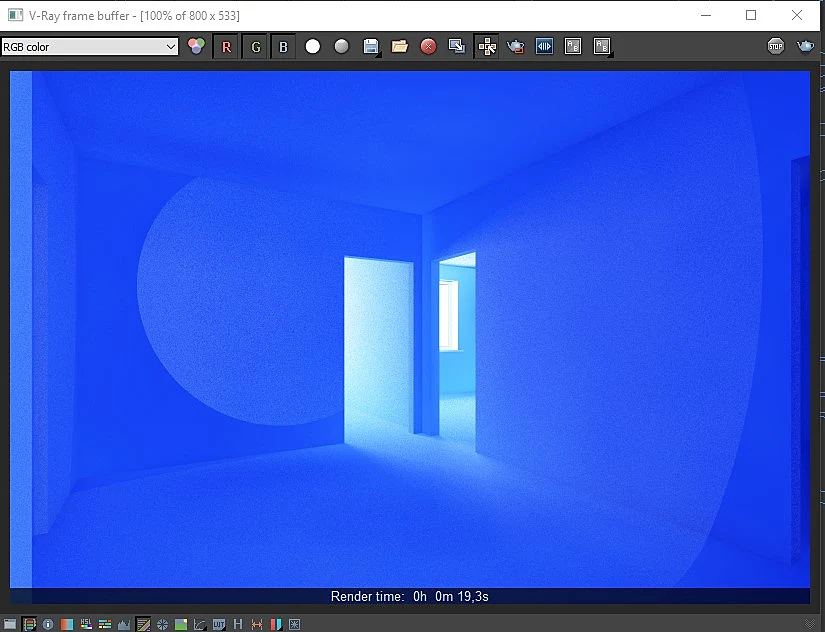
Task: Toggle curves correction striped icon
Action: point(143,624)
